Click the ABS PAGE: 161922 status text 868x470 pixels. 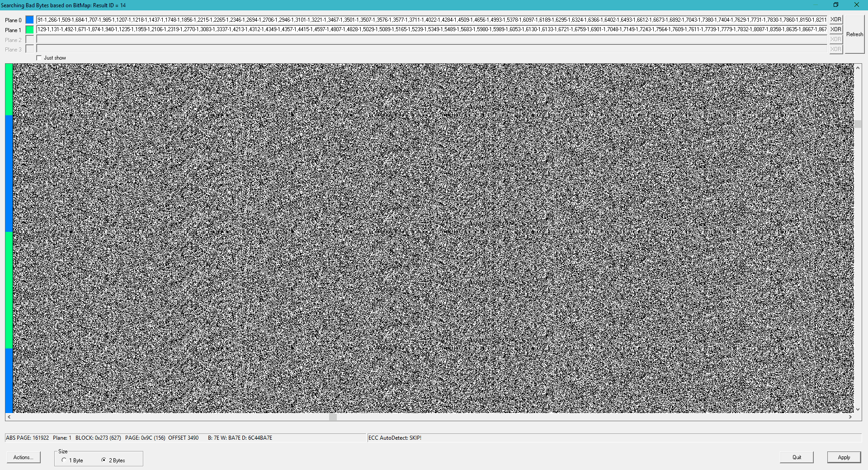[x=27, y=438]
